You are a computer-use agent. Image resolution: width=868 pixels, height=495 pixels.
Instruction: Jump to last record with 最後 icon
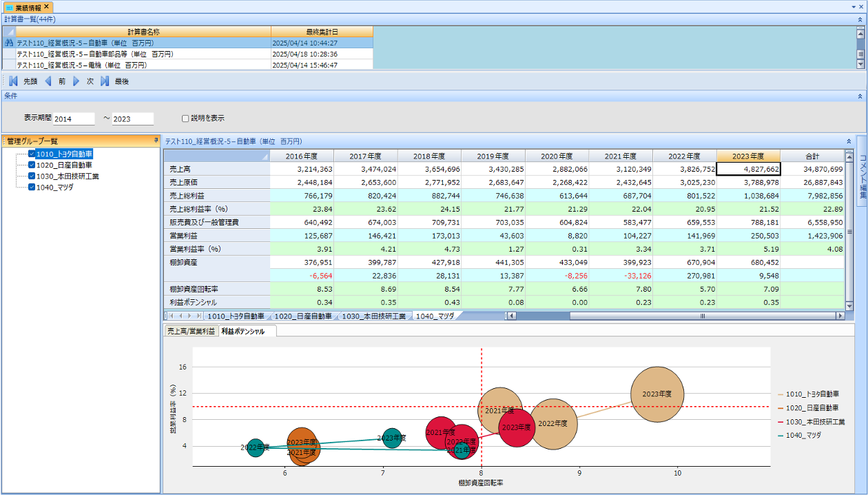[x=105, y=81]
